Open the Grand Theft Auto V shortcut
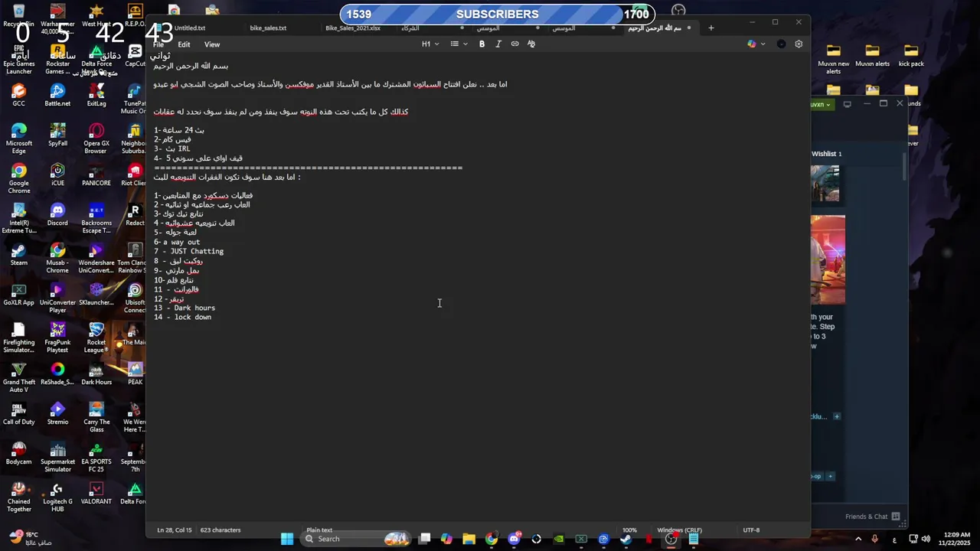980x551 pixels. 18,377
